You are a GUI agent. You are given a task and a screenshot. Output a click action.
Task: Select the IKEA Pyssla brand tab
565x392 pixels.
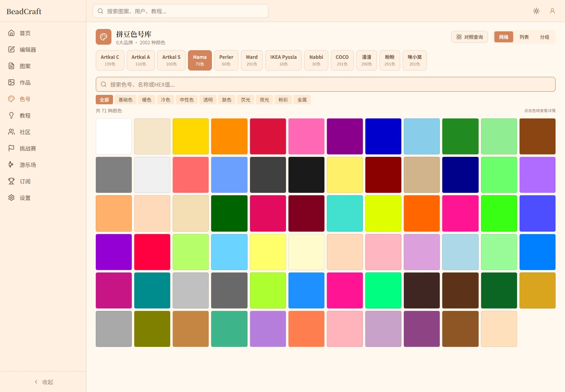tap(283, 60)
